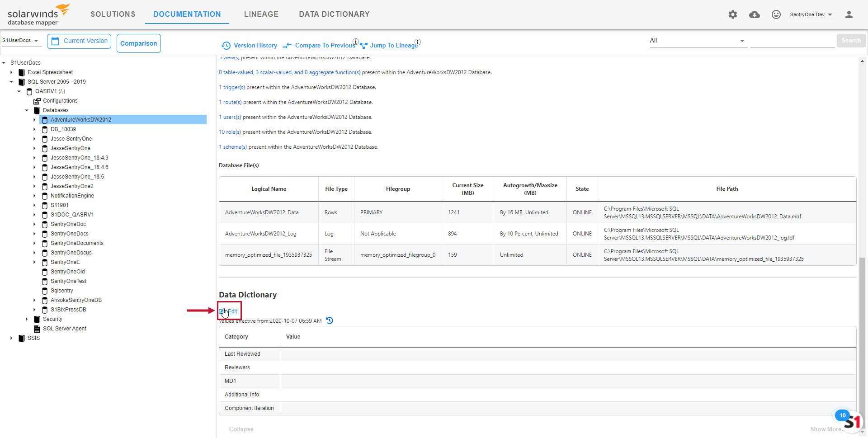This screenshot has height=438, width=868.
Task: Click the NotificationEngine database icon
Action: 45,196
